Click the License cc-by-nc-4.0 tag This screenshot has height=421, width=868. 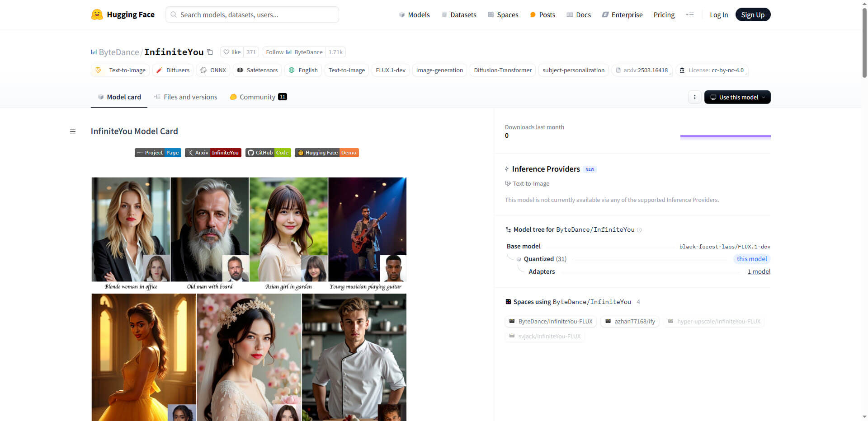click(712, 70)
